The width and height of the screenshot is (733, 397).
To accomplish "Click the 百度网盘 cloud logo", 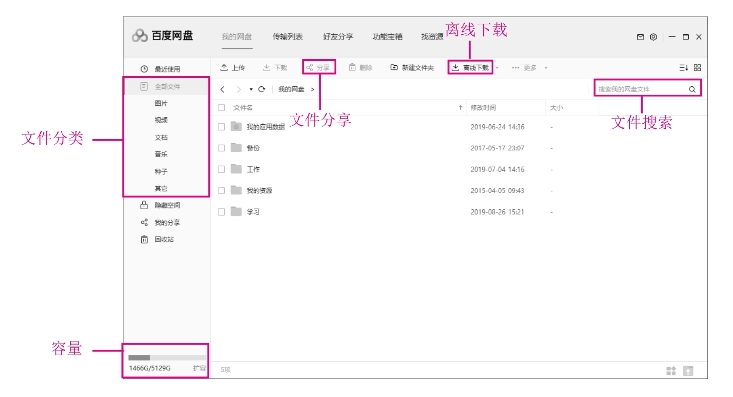I will [140, 36].
